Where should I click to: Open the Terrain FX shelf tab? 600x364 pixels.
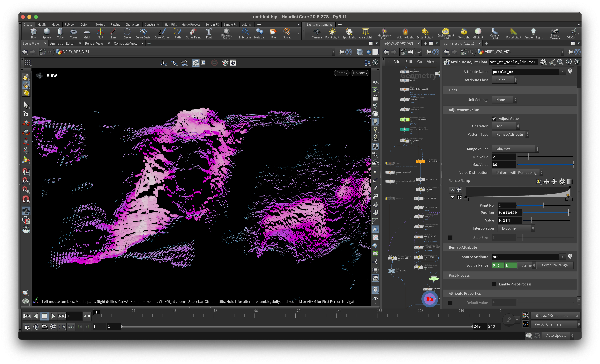[x=212, y=24]
